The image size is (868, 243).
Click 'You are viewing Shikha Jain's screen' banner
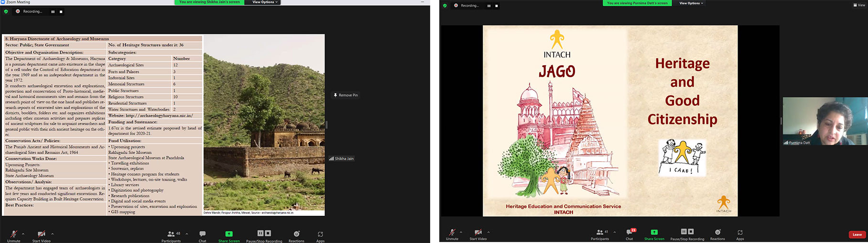tap(210, 2)
